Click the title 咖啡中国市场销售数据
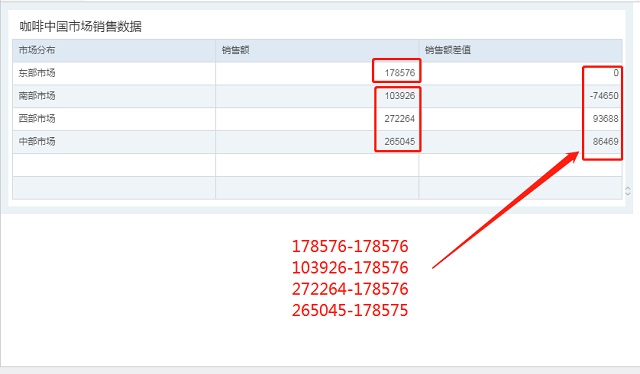The width and height of the screenshot is (640, 374). 80,27
